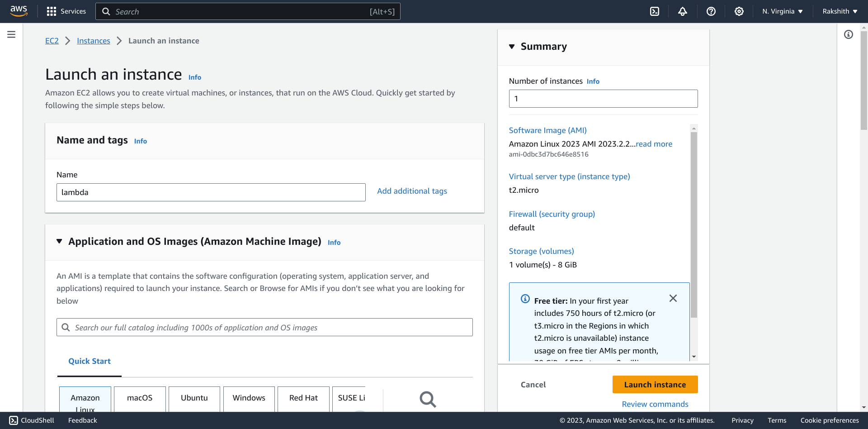Screen dimensions: 868x429
Task: Open the Terms footer link
Action: click(x=777, y=420)
